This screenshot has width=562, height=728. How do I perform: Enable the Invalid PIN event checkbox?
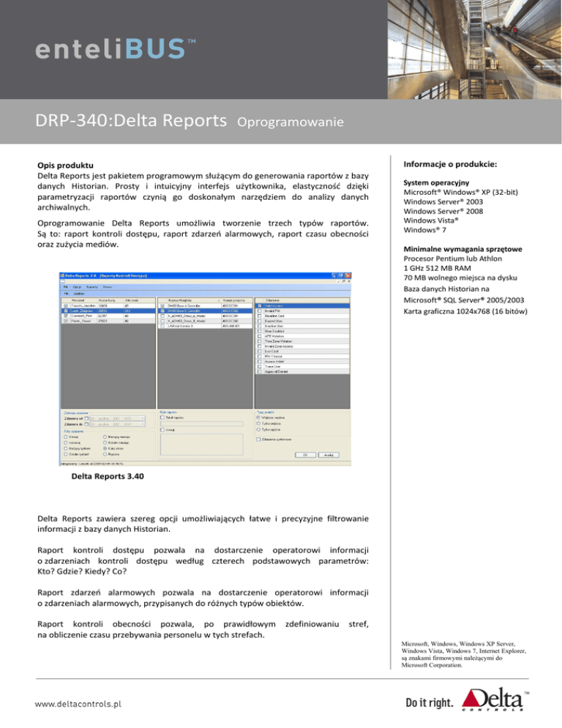259,311
